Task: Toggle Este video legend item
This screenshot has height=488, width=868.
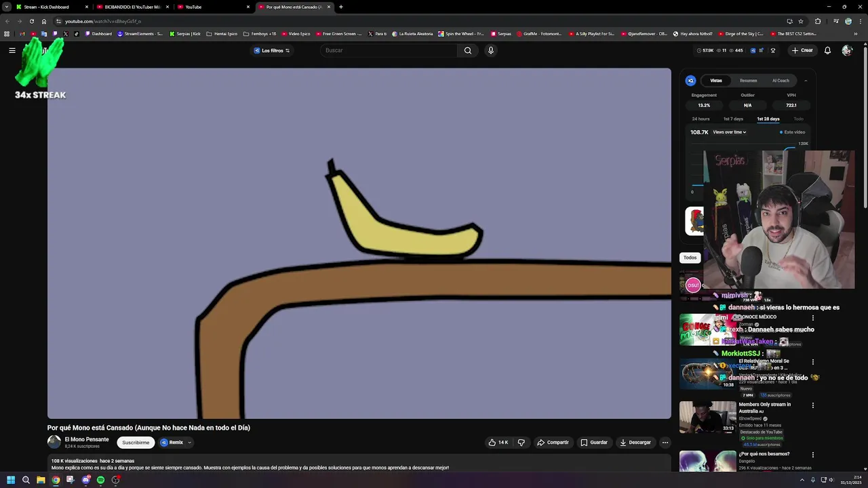Action: pyautogui.click(x=792, y=132)
